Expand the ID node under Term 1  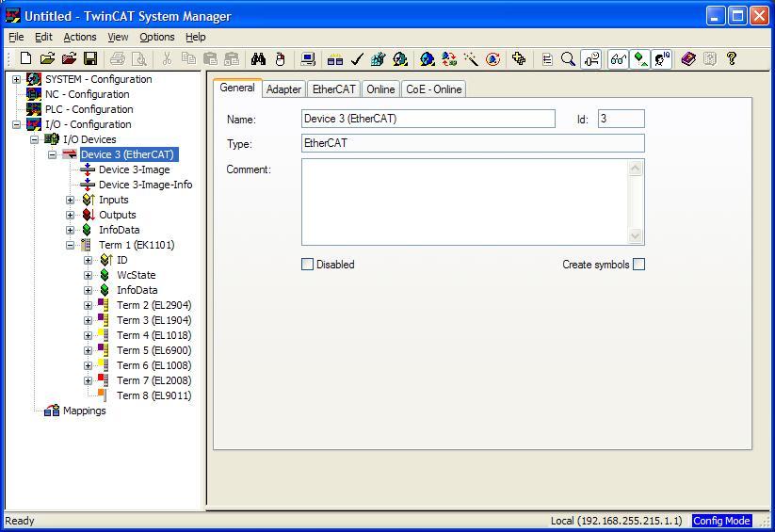88,260
